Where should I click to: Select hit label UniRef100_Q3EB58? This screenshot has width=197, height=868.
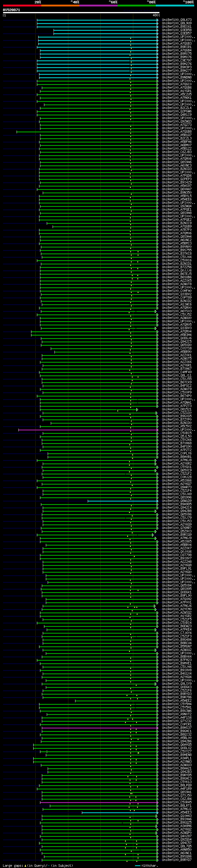(177, 30)
